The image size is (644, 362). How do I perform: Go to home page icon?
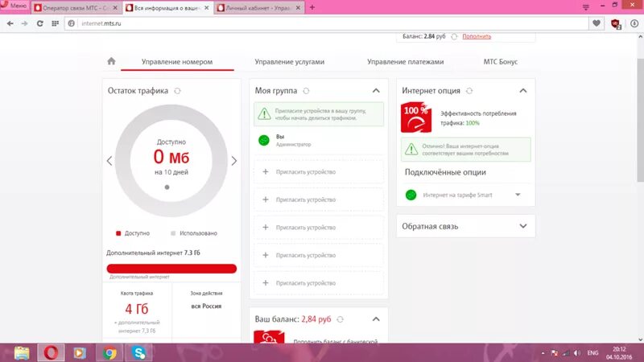tap(111, 61)
